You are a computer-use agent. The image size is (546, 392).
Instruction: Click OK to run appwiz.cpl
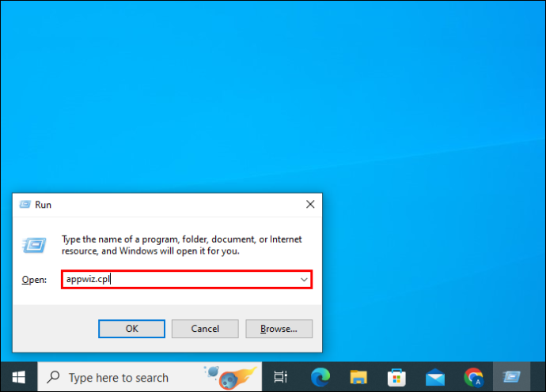(x=131, y=329)
